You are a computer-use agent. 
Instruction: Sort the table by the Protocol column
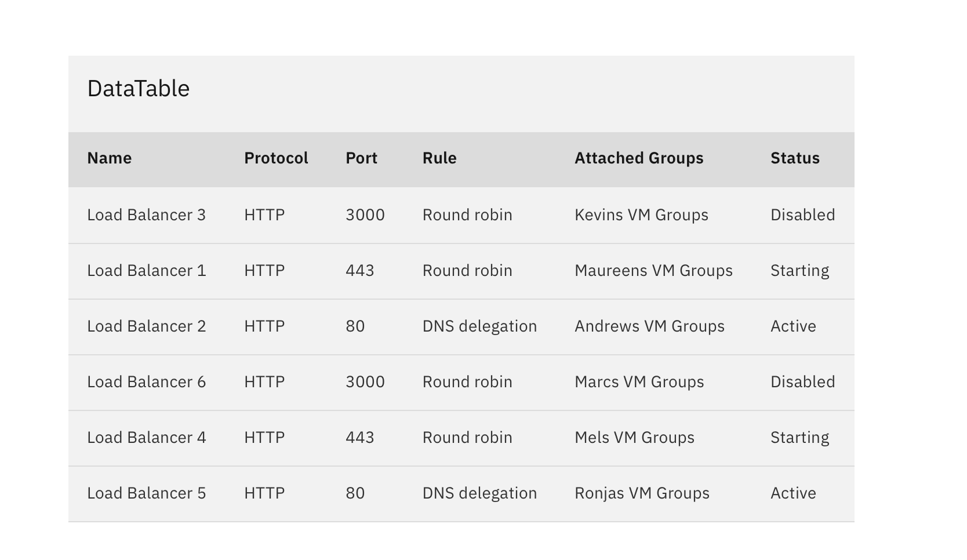click(276, 158)
